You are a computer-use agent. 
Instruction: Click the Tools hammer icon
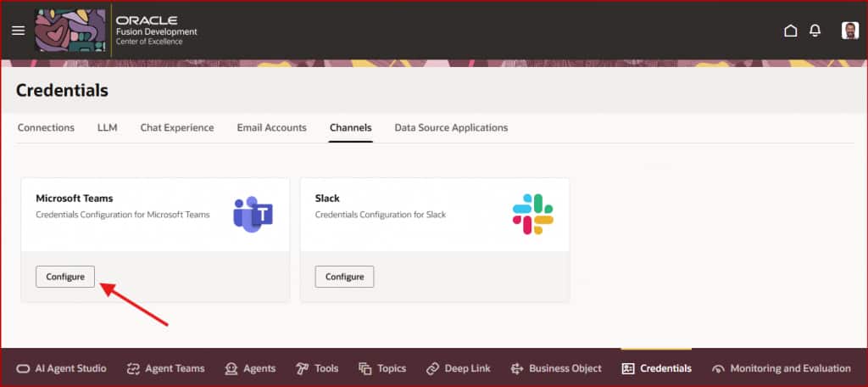pos(303,368)
